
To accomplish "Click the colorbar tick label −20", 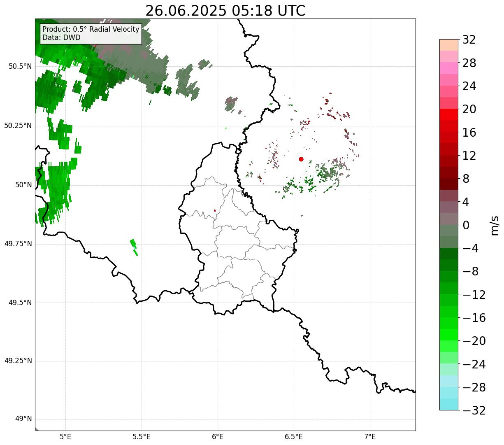I will (474, 341).
